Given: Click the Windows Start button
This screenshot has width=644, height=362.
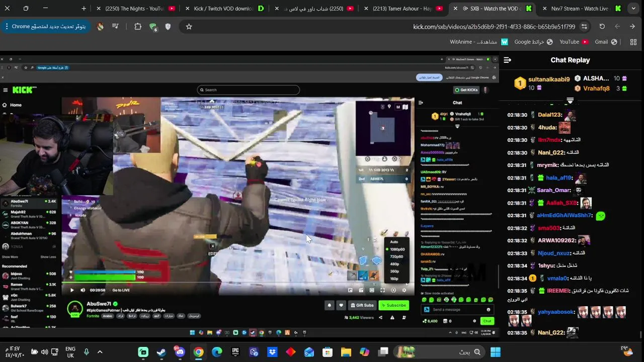Looking at the screenshot, I should coord(496,352).
